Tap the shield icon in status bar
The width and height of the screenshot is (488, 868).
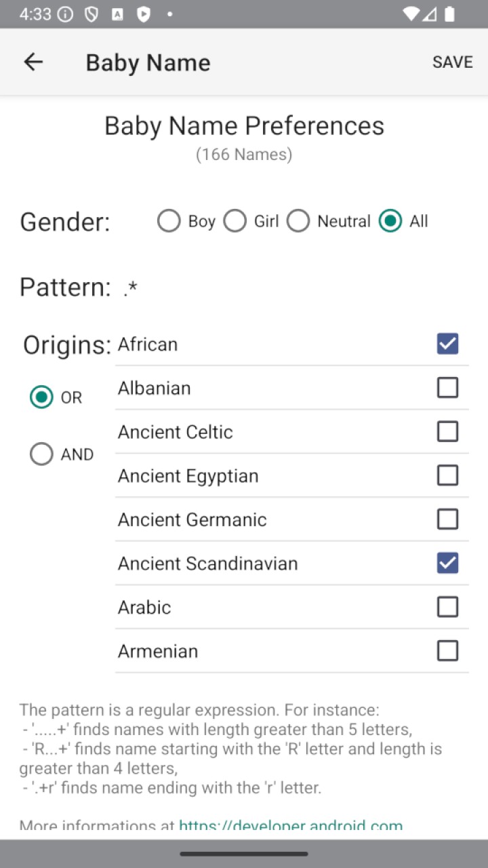(x=91, y=14)
